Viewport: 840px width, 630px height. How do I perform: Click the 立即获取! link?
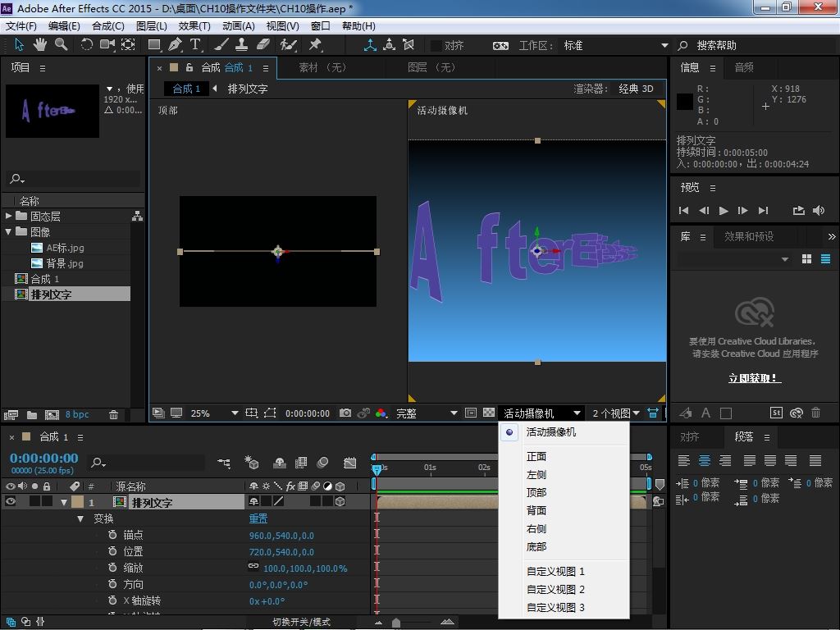(x=755, y=378)
